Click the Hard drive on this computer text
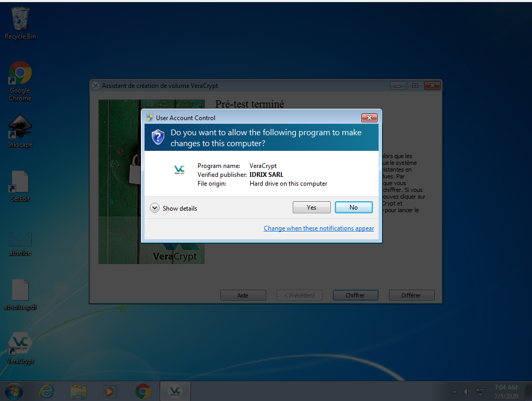Image resolution: width=532 pixels, height=401 pixels. [x=289, y=184]
